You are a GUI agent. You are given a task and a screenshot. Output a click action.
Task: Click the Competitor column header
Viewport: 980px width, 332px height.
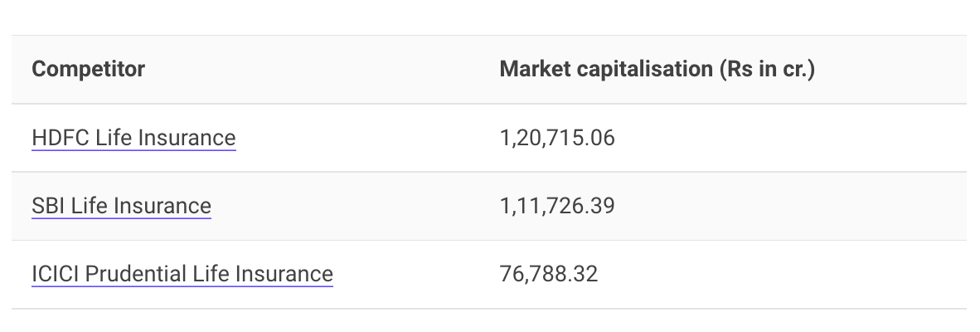[x=88, y=70]
